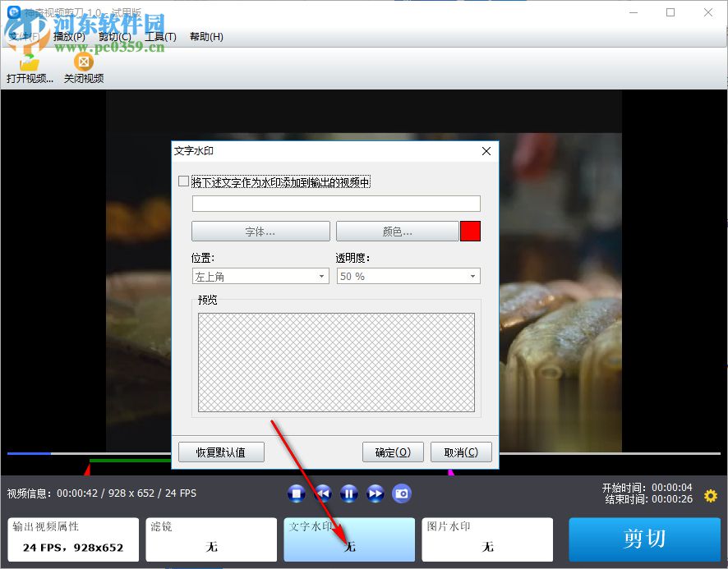Close the 文字水印 dialog
728x569 pixels.
pos(486,151)
